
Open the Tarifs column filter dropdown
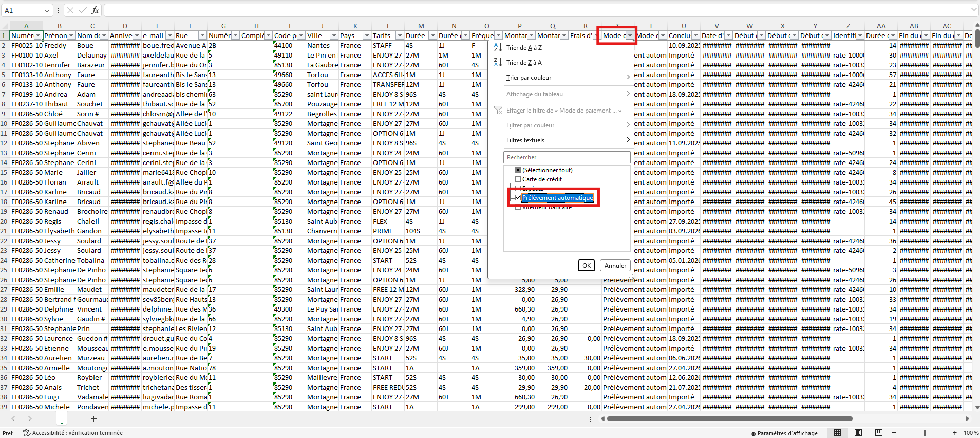pyautogui.click(x=400, y=35)
